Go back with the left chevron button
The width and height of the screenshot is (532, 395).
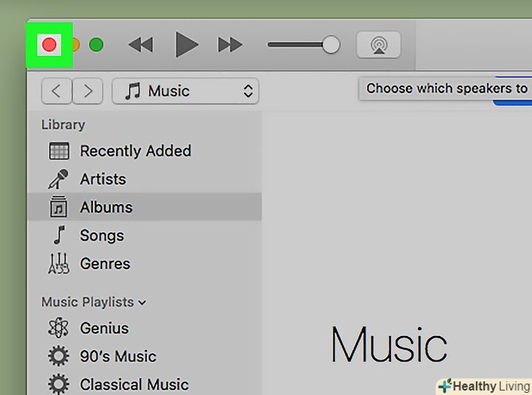tap(57, 91)
